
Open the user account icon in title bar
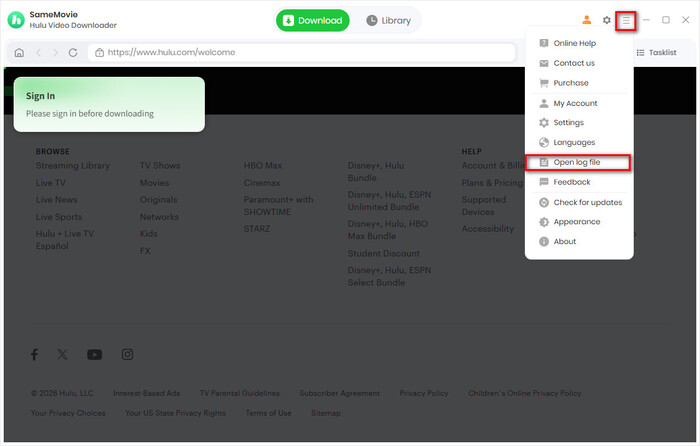tap(587, 20)
